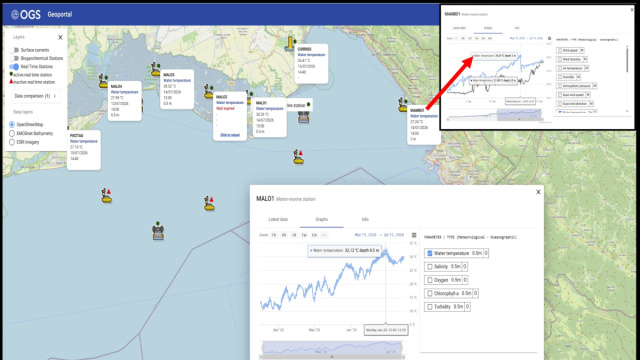Click the CURRISO yellow station marker
The width and height of the screenshot is (640, 360).
coord(290,44)
